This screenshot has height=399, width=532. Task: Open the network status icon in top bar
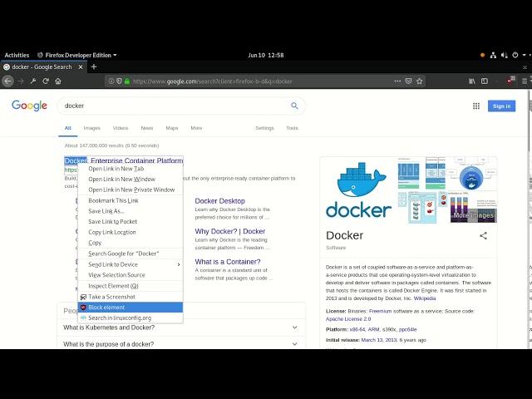click(x=493, y=55)
